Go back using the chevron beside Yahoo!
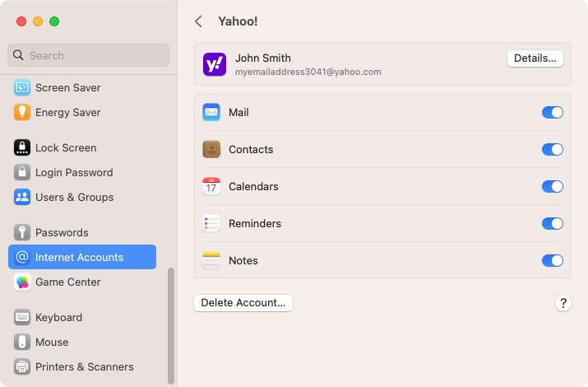This screenshot has height=387, width=588. point(199,21)
